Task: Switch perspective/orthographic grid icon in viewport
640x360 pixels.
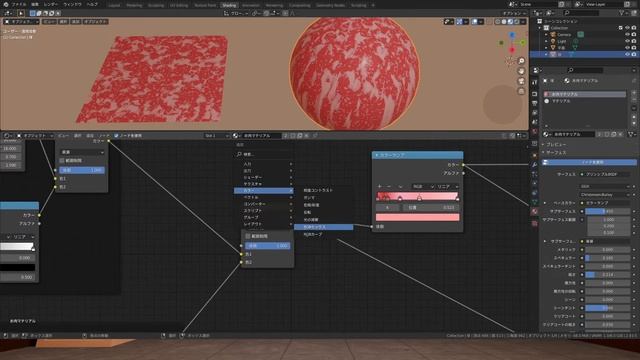Action: point(521,91)
